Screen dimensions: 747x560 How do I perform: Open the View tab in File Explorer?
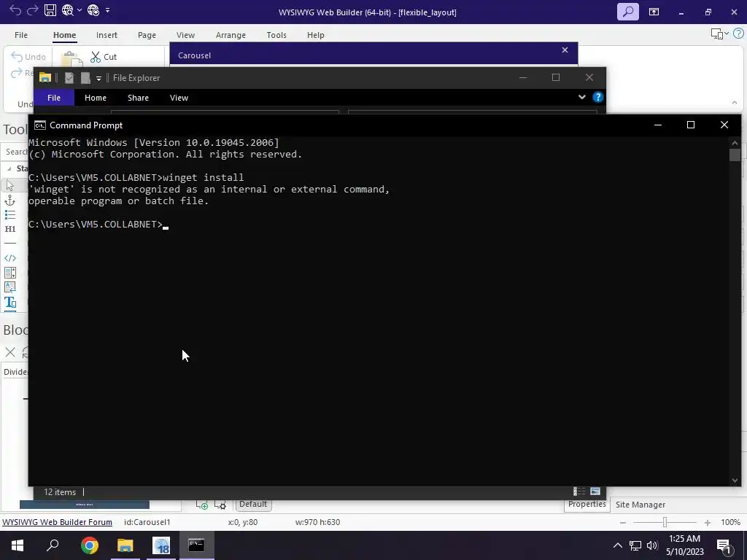click(x=179, y=98)
